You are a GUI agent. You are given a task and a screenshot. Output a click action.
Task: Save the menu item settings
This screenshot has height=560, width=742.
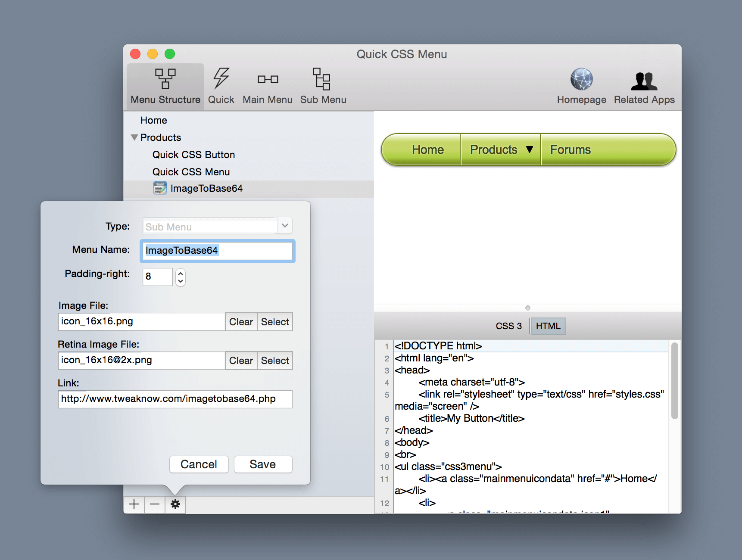[x=263, y=464]
